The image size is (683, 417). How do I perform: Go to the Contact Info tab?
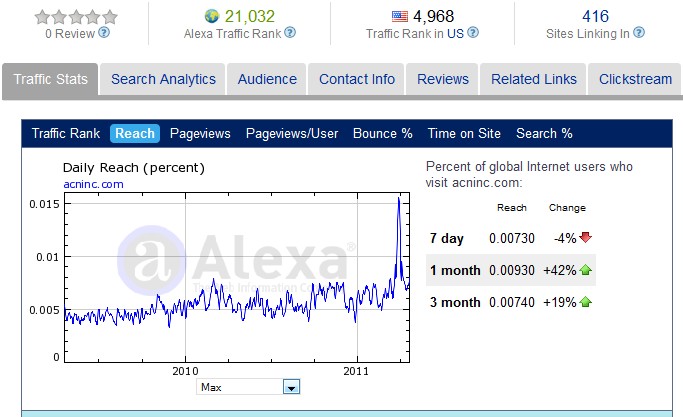(357, 79)
